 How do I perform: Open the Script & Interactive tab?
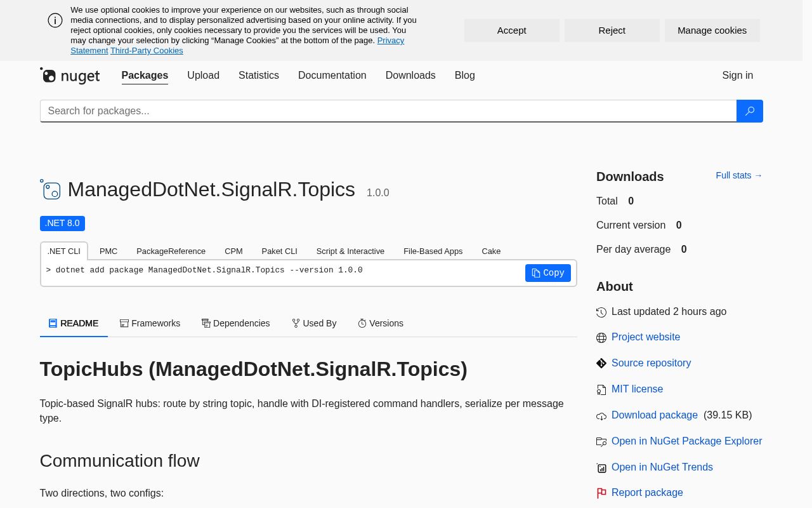click(350, 251)
